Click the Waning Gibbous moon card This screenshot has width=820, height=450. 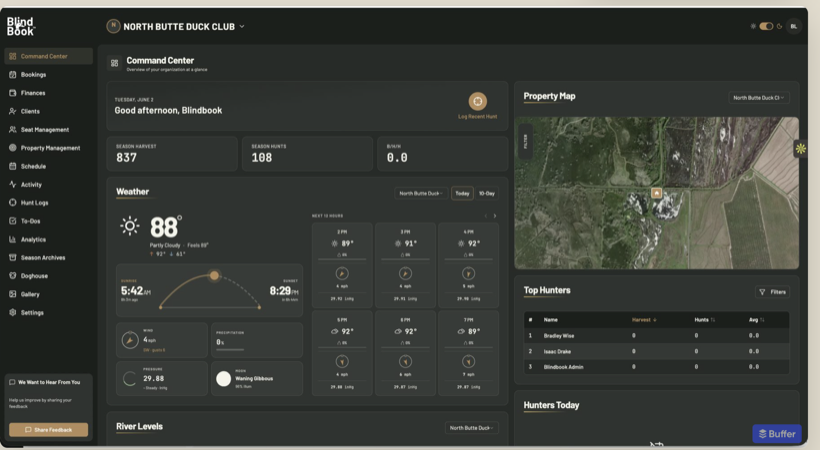pyautogui.click(x=257, y=378)
